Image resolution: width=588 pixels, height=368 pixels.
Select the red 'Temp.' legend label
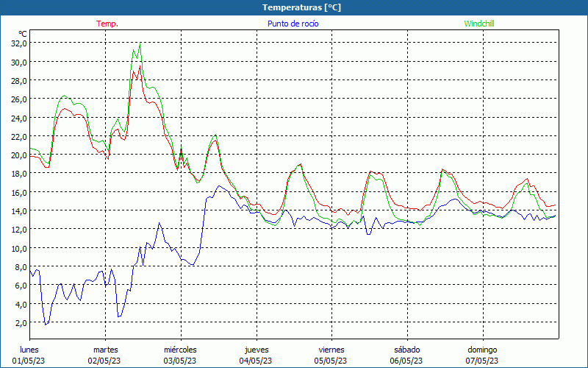coord(107,24)
